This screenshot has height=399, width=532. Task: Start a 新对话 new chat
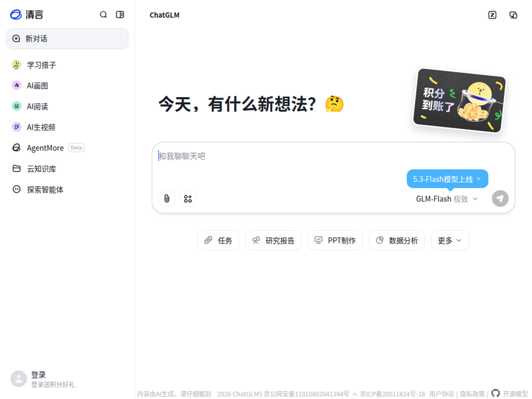point(67,39)
